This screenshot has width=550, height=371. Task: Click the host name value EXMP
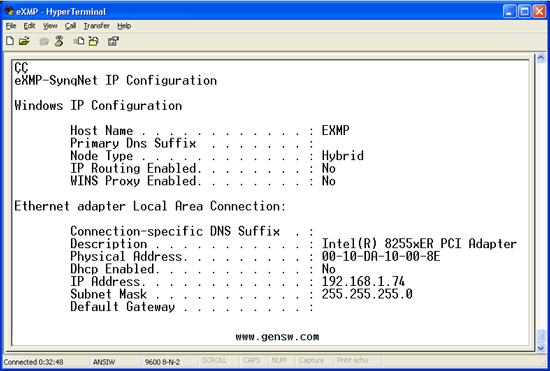[335, 130]
